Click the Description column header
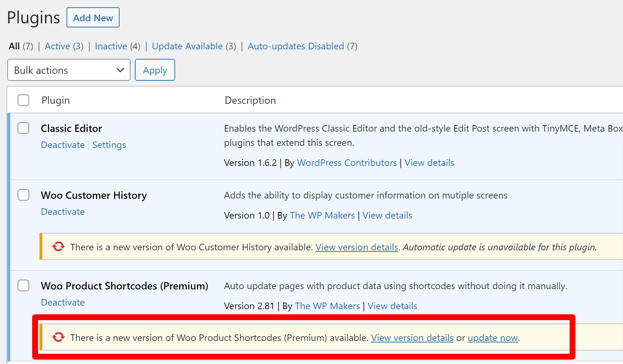 pyautogui.click(x=250, y=100)
